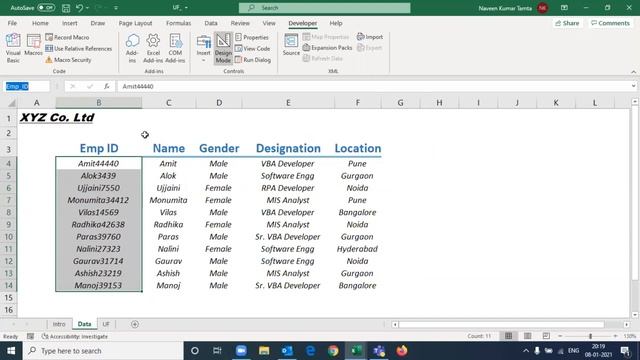
Task: Switch to the Intro sheet
Action: [59, 324]
